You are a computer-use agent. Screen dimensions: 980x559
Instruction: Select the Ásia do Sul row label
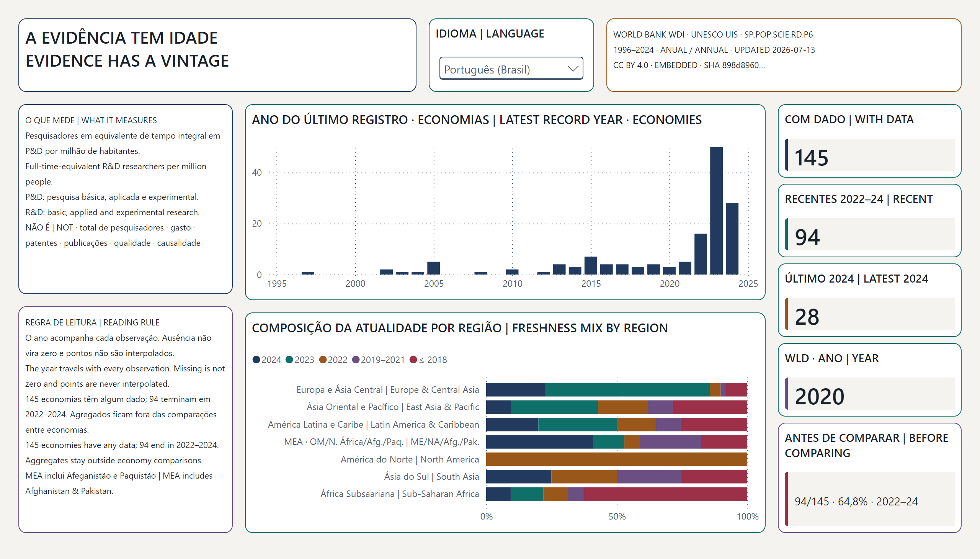click(x=431, y=476)
